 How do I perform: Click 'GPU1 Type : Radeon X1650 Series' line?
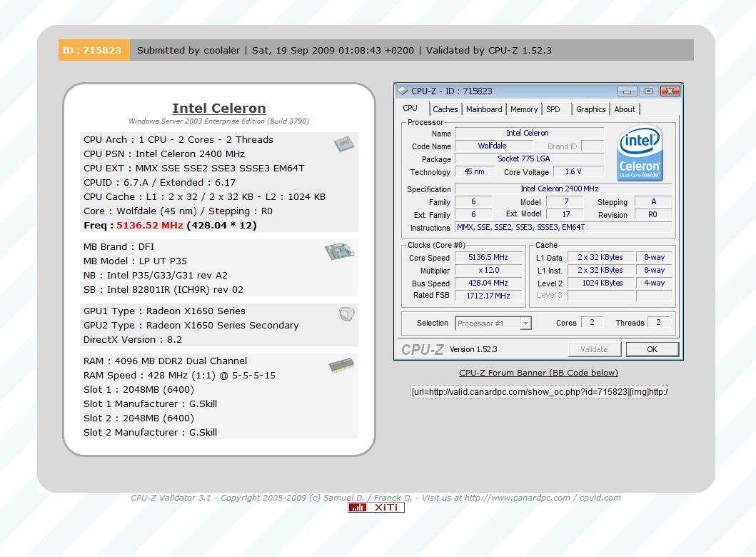164,311
